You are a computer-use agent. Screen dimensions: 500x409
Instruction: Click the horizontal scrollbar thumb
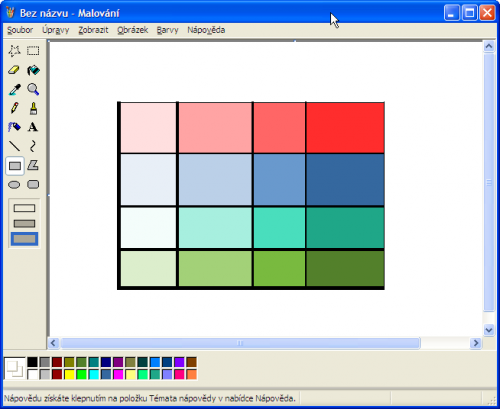click(x=240, y=343)
